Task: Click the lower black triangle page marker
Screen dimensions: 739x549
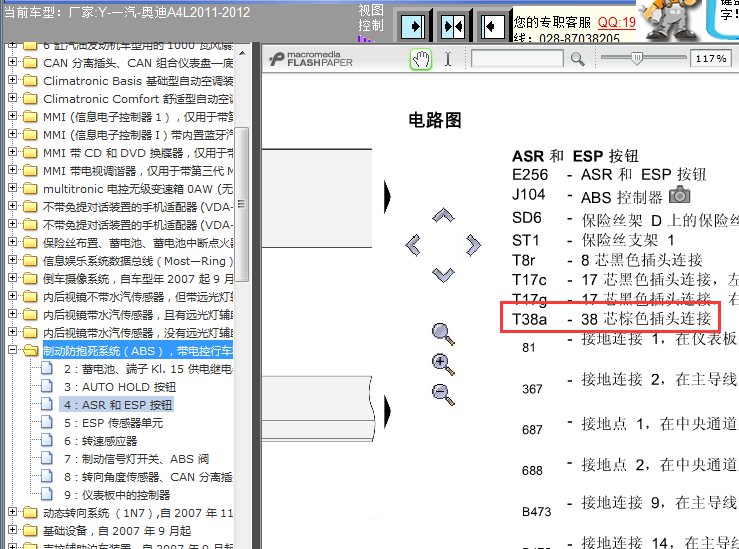Action: click(387, 411)
